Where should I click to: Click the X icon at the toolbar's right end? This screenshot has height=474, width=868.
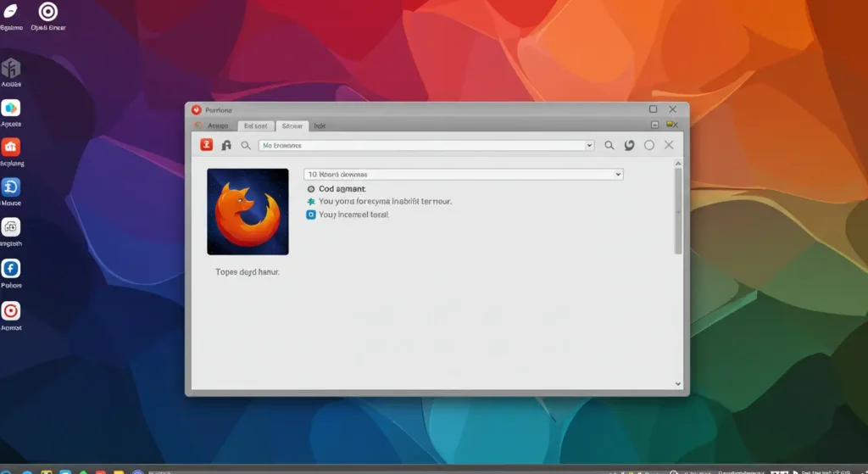pos(669,144)
